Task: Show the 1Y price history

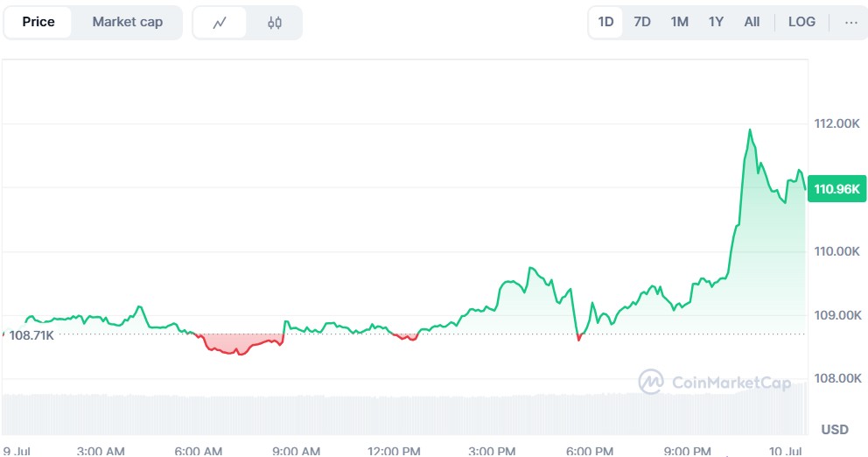Action: 716,23
